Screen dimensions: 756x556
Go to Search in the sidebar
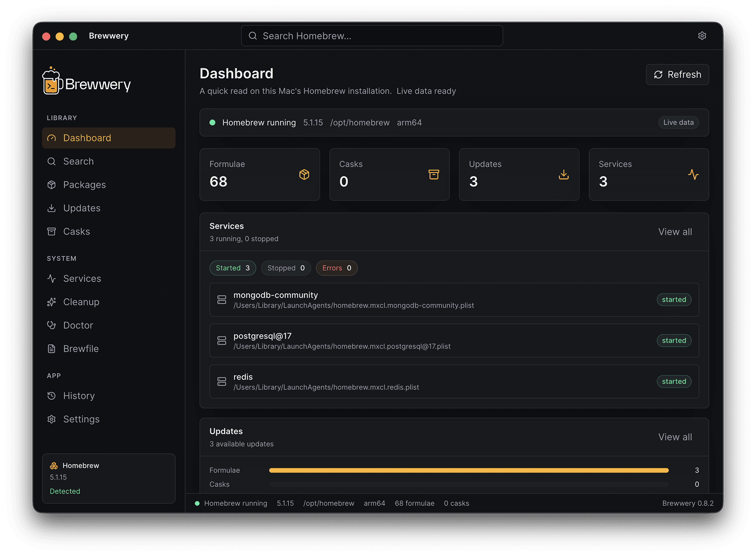(109, 161)
